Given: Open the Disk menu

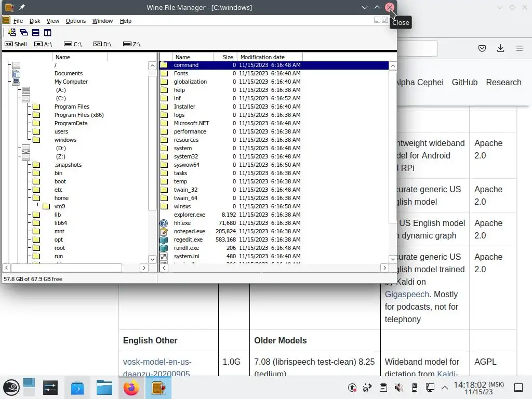Looking at the screenshot, I should (x=35, y=21).
